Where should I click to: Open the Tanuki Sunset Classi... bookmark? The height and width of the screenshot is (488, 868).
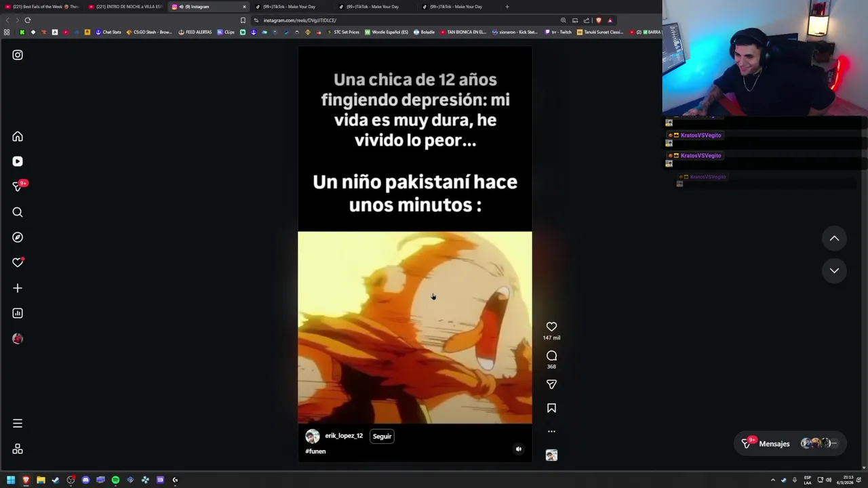coord(600,32)
